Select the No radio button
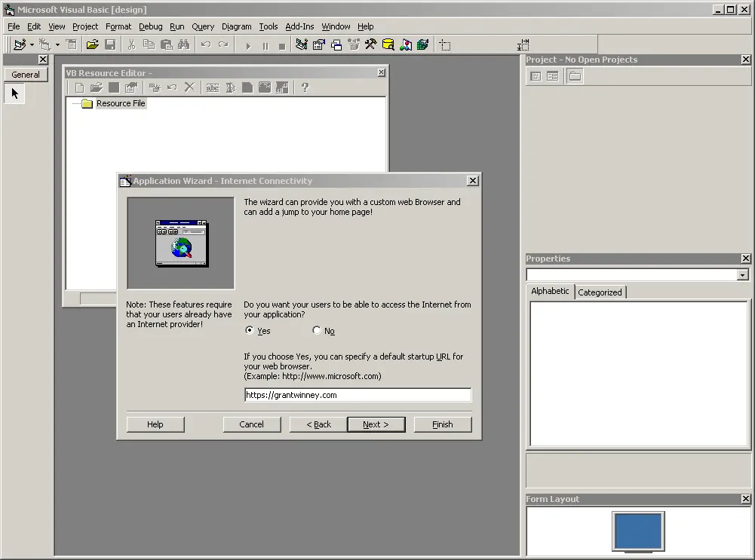 pyautogui.click(x=316, y=331)
